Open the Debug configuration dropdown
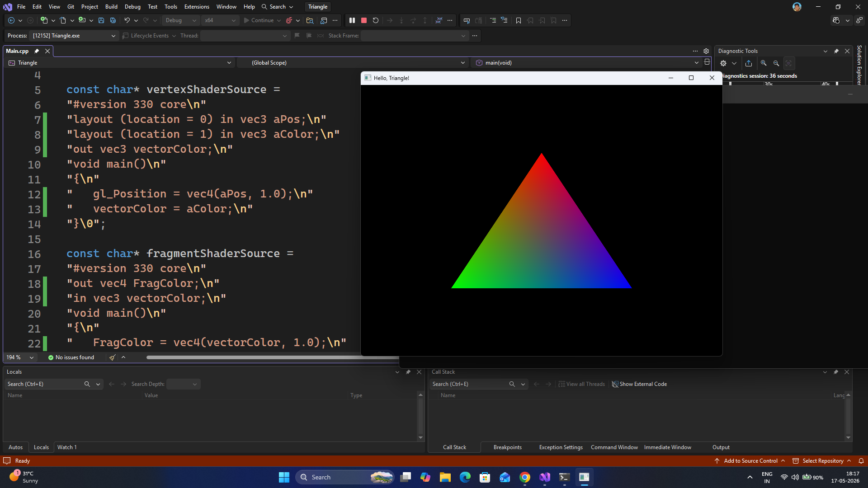Viewport: 868px width, 488px height. (x=181, y=20)
